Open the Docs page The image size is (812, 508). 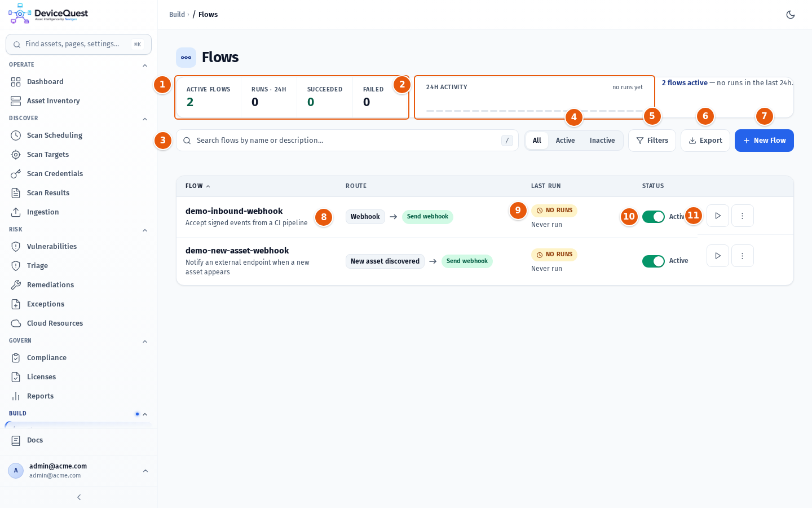coord(78,440)
